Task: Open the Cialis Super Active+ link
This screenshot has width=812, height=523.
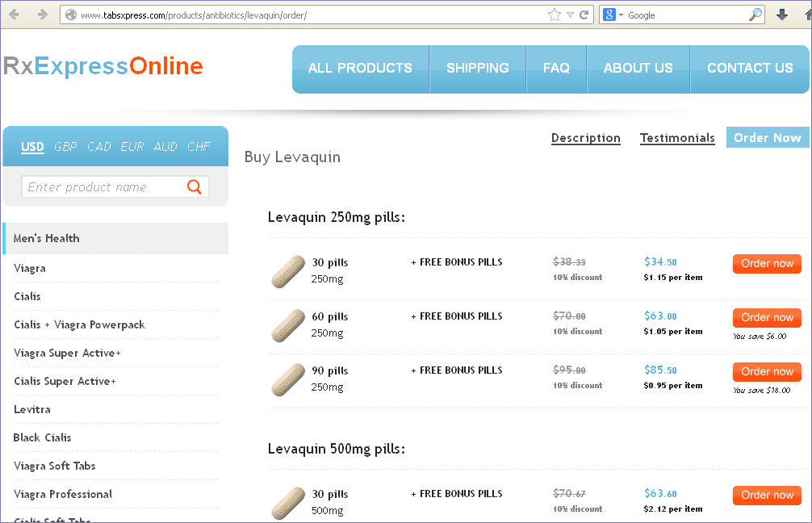Action: [x=65, y=381]
